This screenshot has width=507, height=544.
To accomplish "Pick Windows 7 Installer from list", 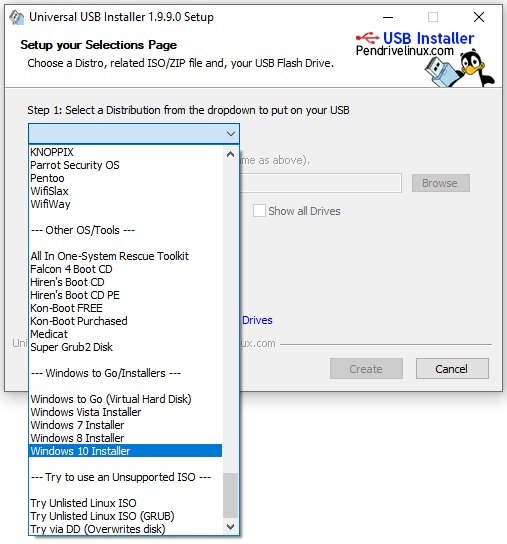I will (125, 425).
